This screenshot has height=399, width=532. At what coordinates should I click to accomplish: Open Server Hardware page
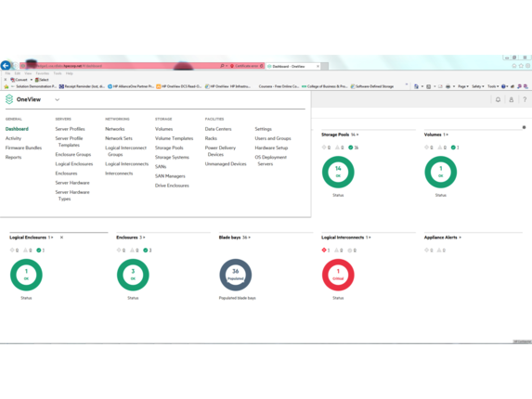pos(72,183)
